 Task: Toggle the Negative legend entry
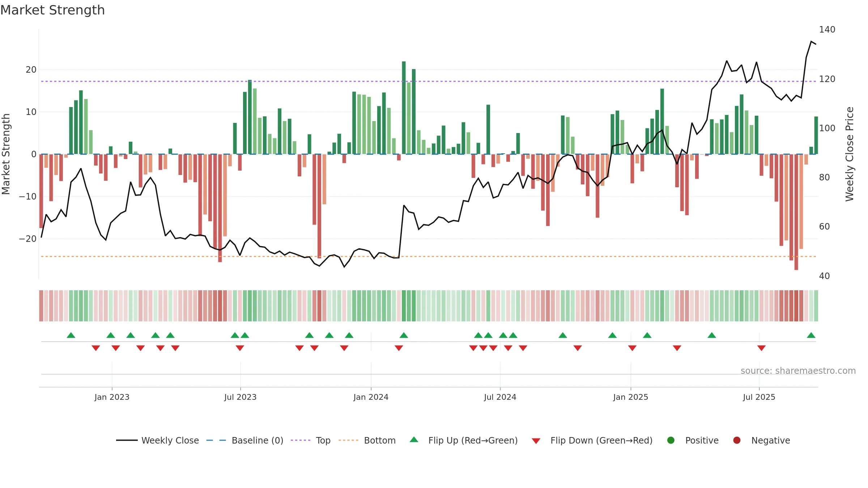[762, 440]
